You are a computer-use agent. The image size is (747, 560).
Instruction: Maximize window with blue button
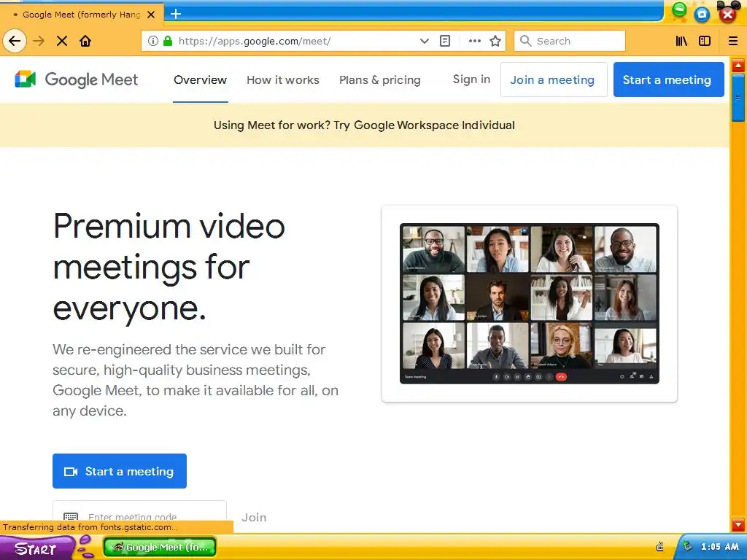click(702, 15)
